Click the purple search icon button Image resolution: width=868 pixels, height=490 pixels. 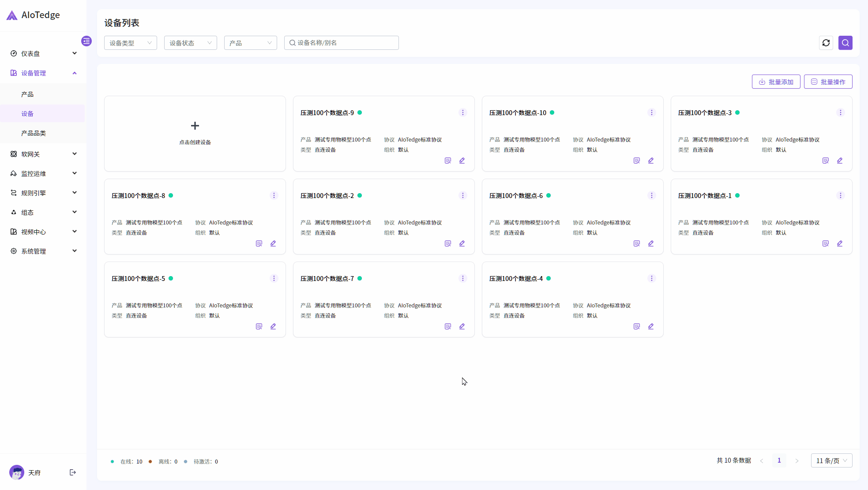845,43
